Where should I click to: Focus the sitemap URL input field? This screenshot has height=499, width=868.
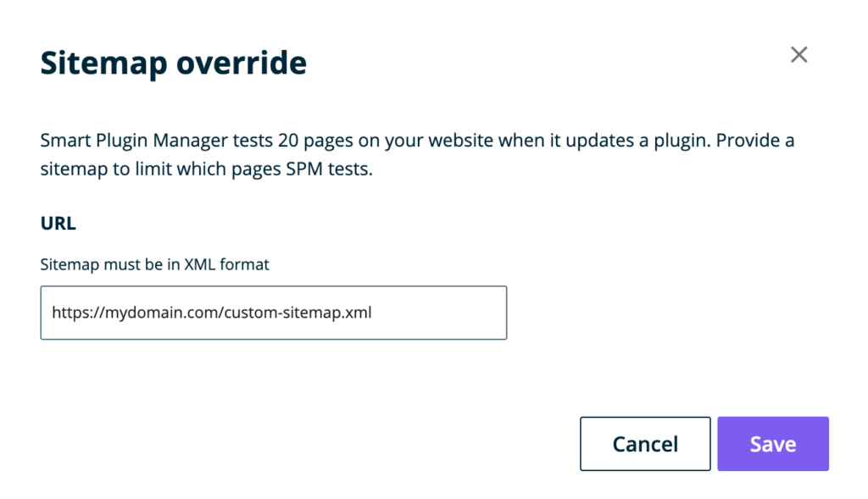pos(273,313)
